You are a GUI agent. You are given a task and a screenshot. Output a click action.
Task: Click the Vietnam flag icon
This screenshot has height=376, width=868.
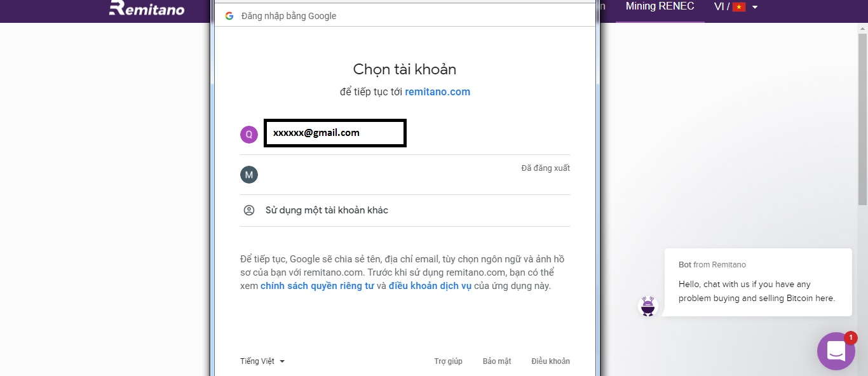(738, 7)
